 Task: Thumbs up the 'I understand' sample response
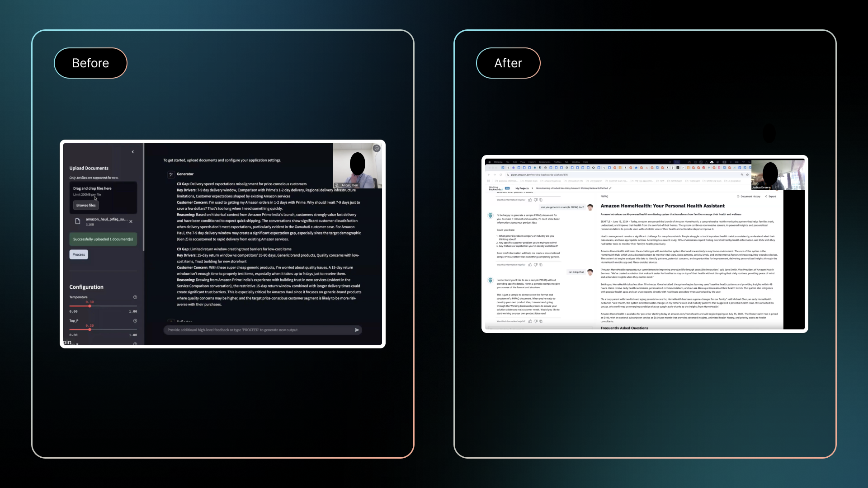click(x=530, y=321)
